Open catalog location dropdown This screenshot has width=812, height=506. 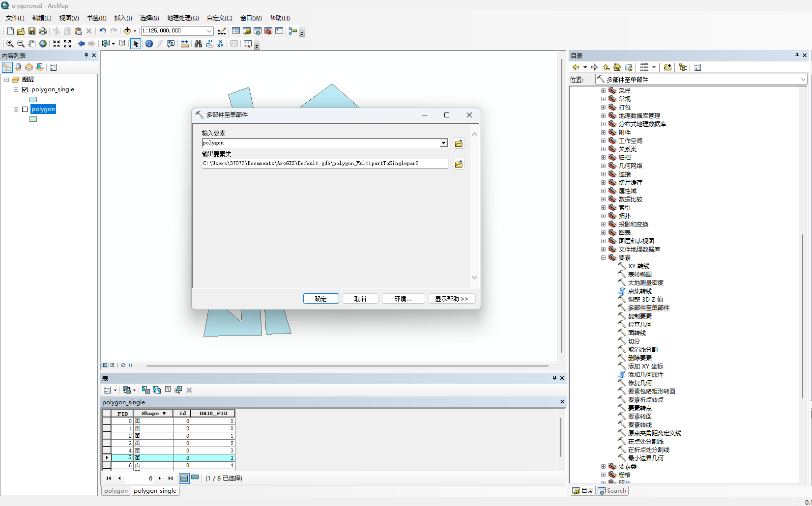click(x=803, y=80)
